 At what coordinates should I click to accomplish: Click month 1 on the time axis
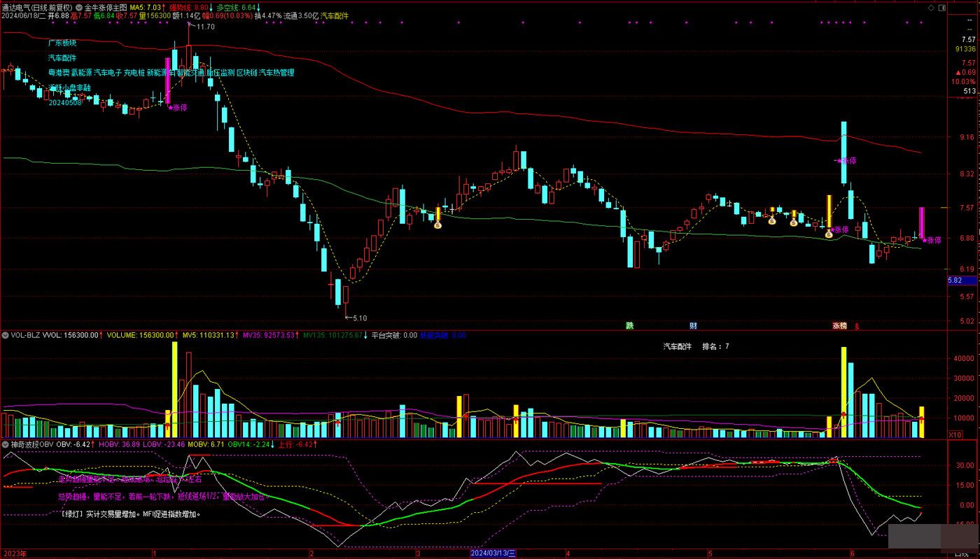[153, 553]
